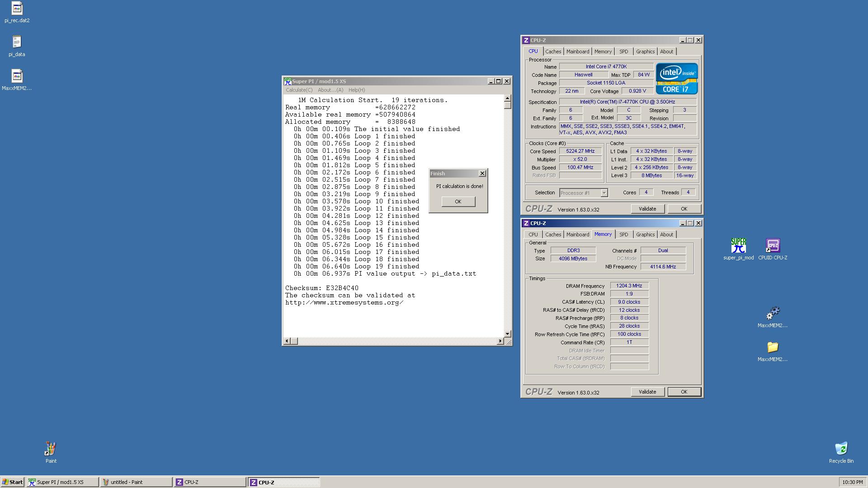This screenshot has height=488, width=868.
Task: Click the Intel Core i7 logo badge
Action: (x=676, y=79)
